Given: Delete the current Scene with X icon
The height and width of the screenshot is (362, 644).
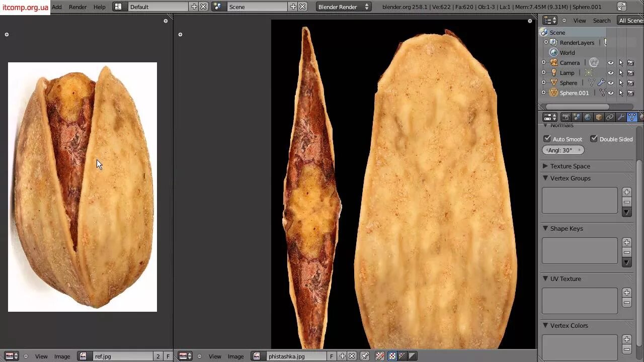Looking at the screenshot, I should point(302,7).
